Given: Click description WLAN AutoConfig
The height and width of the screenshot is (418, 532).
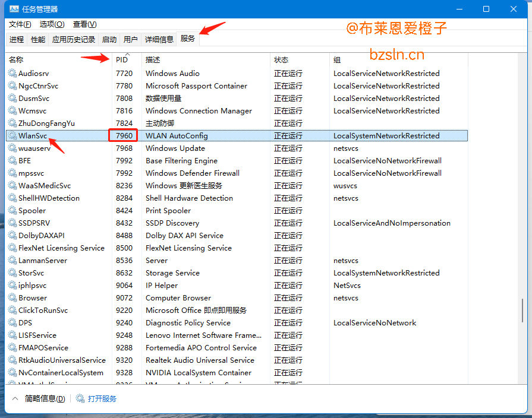Looking at the screenshot, I should tap(177, 135).
